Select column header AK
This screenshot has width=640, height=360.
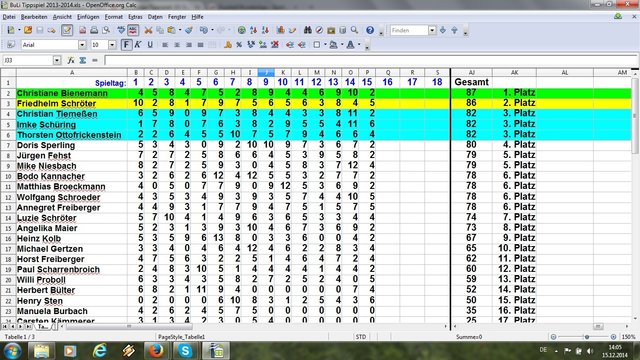[514, 73]
